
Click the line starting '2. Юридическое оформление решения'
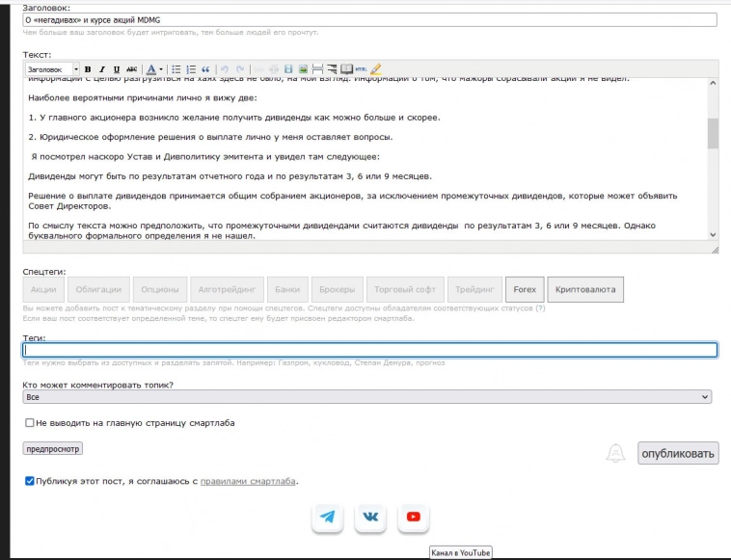coord(210,137)
